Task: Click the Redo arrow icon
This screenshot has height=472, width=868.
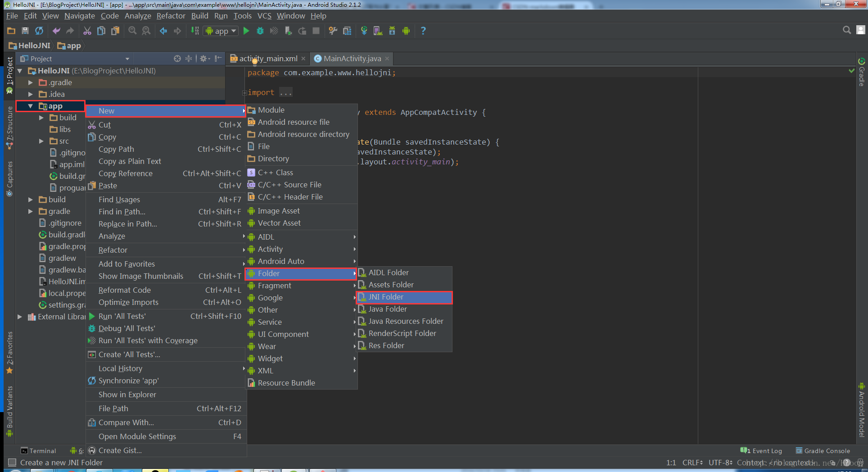Action: 70,31
